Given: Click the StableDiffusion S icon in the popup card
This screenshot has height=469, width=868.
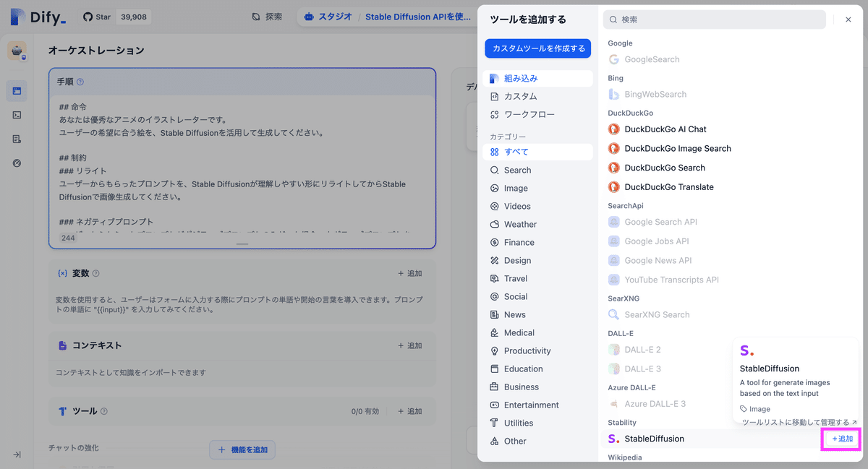Looking at the screenshot, I should [746, 350].
